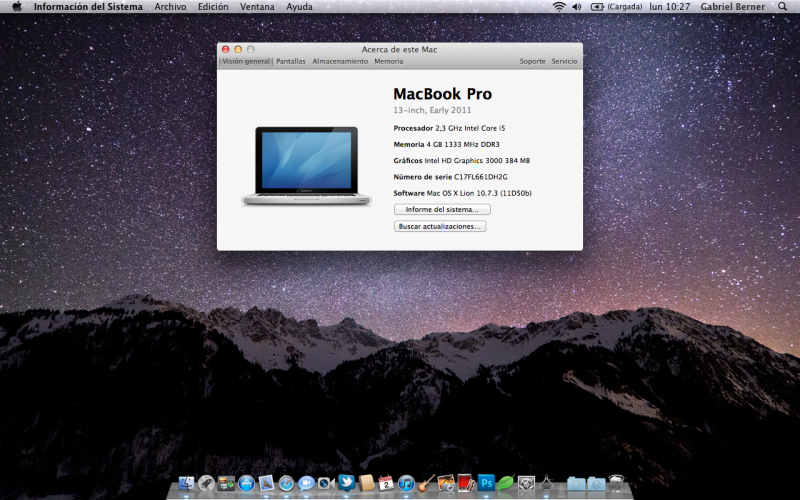Open the Servicio section
800x500 pixels.
point(564,61)
